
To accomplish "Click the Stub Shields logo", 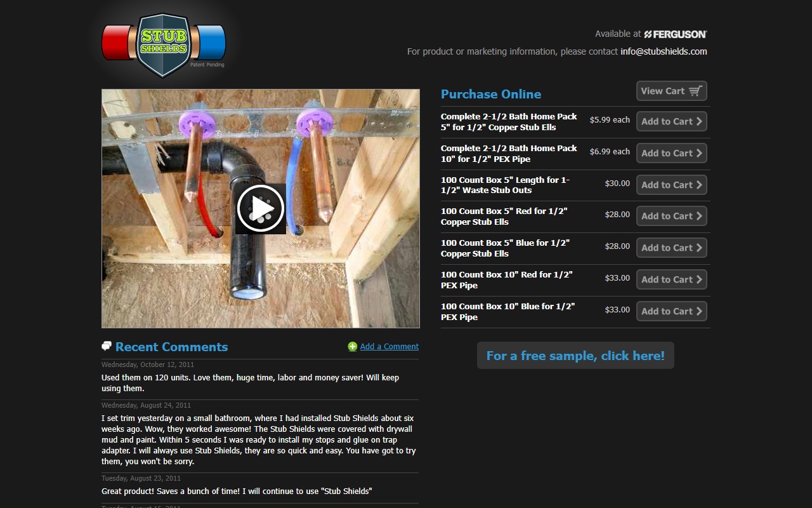I will (x=164, y=44).
